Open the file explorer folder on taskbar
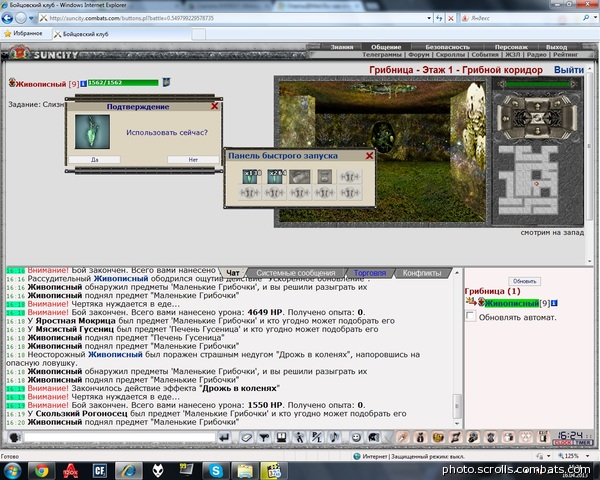The height and width of the screenshot is (480, 600). [245, 471]
